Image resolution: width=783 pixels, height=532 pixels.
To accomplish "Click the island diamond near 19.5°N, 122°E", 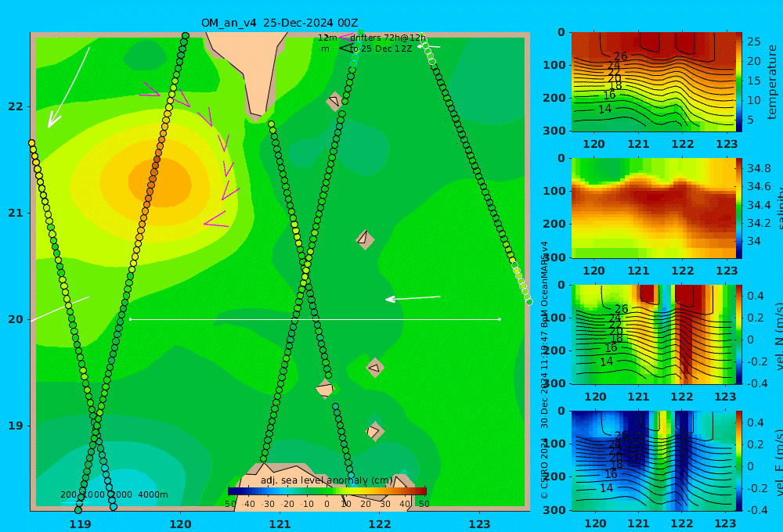I will pyautogui.click(x=375, y=368).
